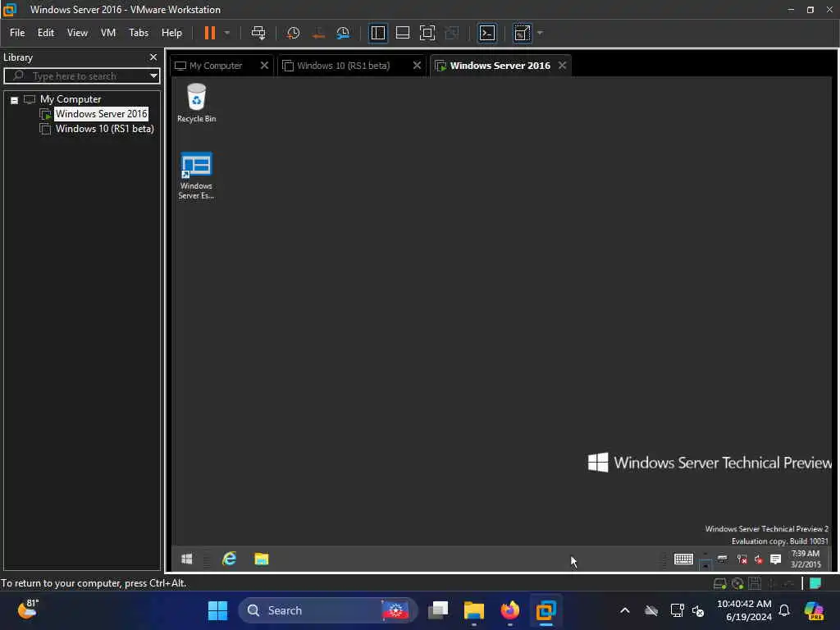Open host weather widget showing 81°
Screen dimensions: 840x630
(28, 609)
